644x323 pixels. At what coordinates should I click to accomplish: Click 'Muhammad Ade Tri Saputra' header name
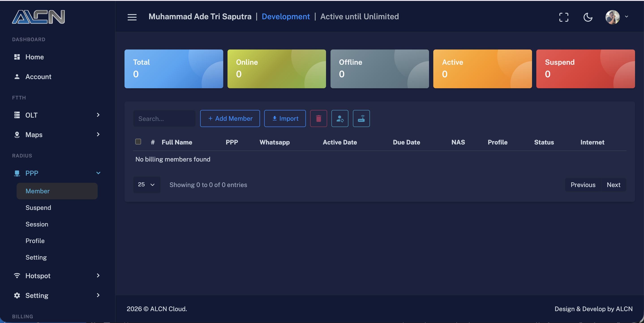coord(200,17)
